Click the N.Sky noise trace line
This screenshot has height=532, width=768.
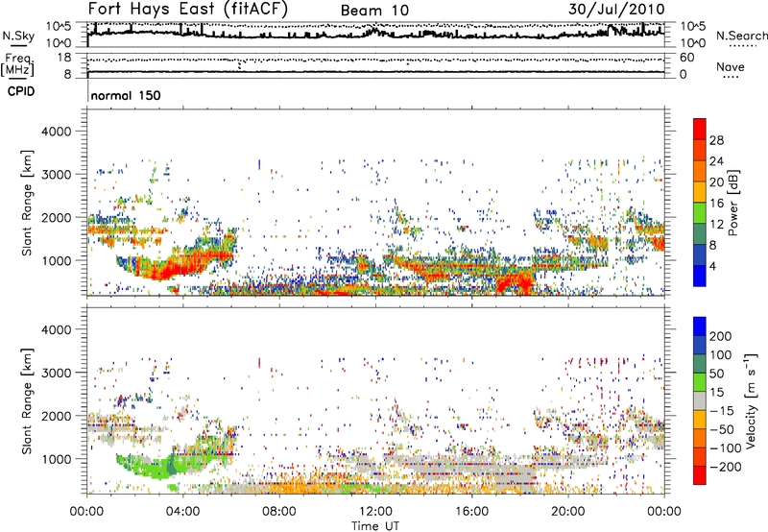click(x=375, y=34)
